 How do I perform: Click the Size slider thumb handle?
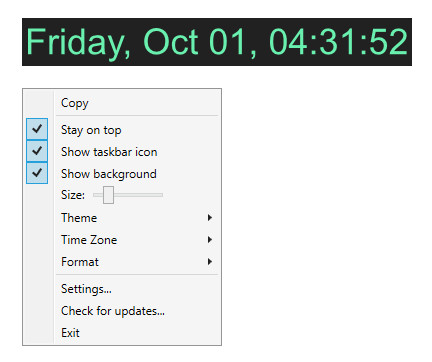coord(108,195)
